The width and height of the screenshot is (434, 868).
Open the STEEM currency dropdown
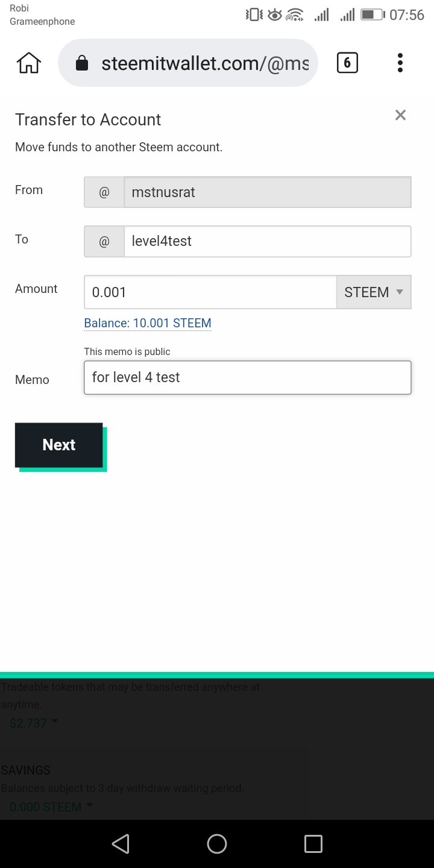point(374,292)
